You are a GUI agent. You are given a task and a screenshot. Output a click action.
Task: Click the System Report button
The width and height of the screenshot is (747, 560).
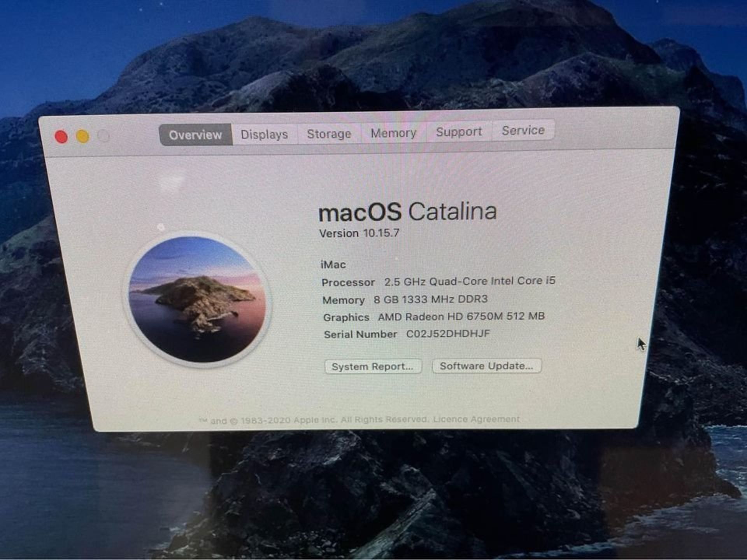click(373, 366)
